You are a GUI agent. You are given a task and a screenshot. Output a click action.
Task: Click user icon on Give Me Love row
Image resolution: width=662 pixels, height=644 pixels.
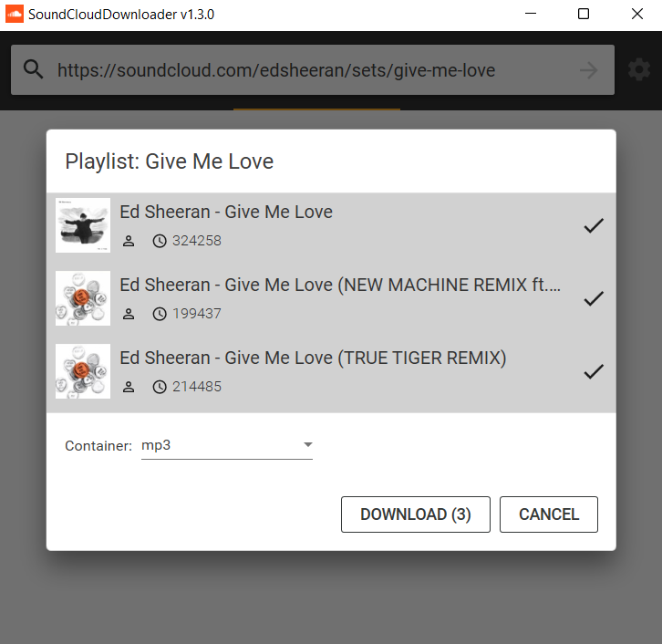[x=129, y=241]
